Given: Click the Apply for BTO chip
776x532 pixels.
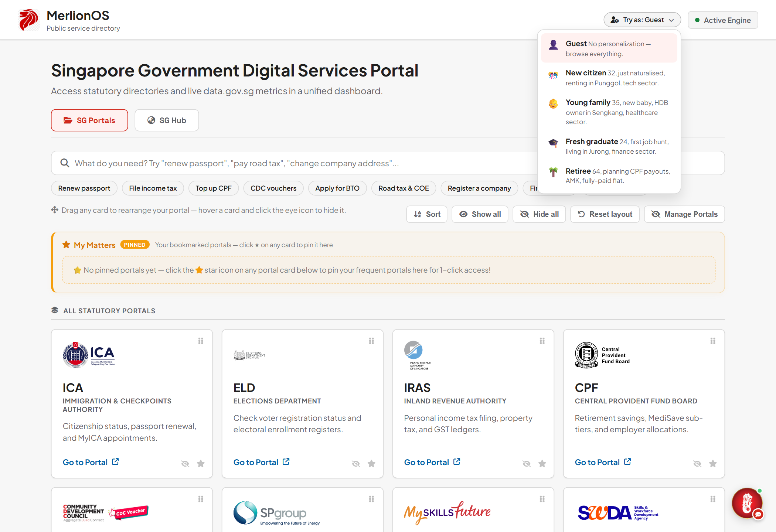Looking at the screenshot, I should pyautogui.click(x=337, y=188).
